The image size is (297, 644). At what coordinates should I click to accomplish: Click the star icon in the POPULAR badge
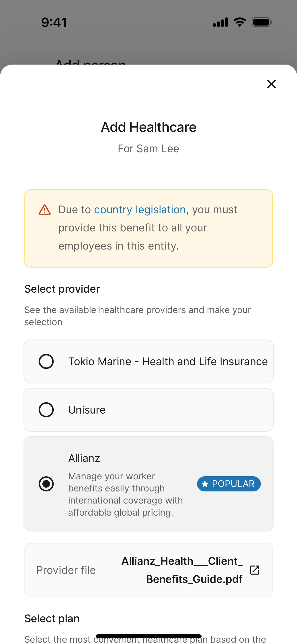(205, 484)
